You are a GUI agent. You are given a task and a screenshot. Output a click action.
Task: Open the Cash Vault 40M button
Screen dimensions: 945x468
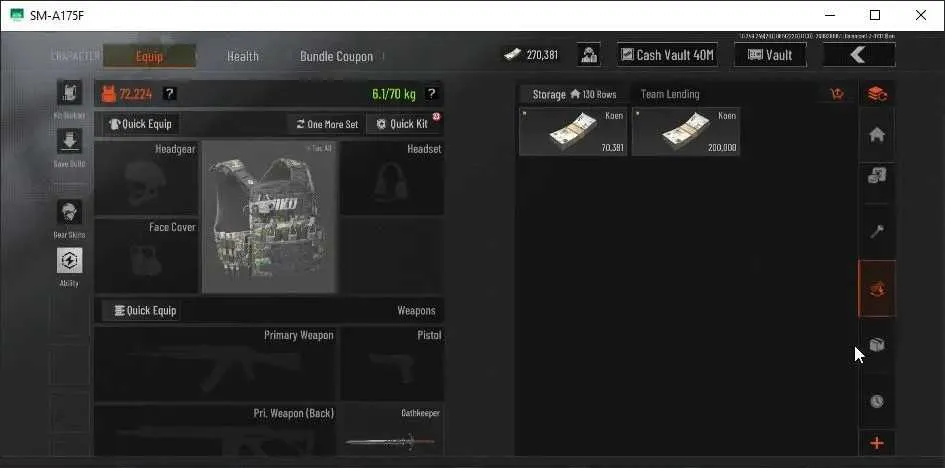click(667, 55)
